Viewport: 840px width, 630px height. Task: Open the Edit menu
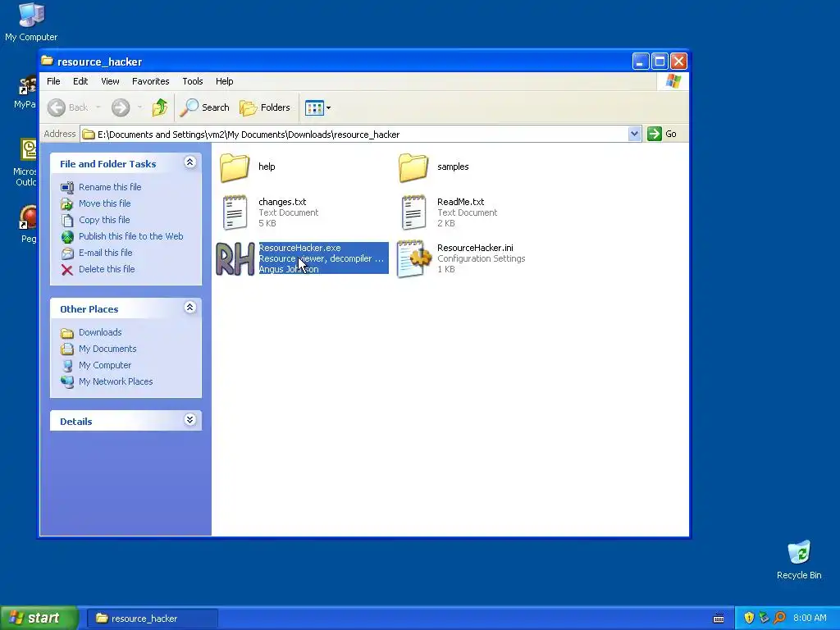point(80,81)
